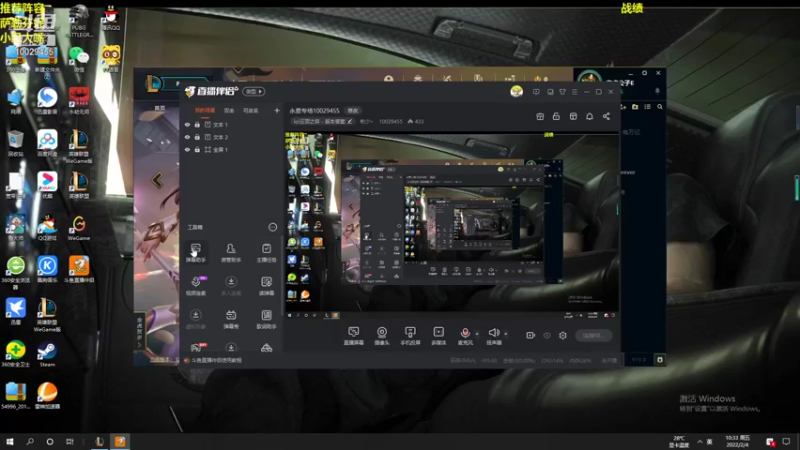Expand the speaker options arrow
Image resolution: width=800 pixels, height=450 pixels.
tap(506, 334)
